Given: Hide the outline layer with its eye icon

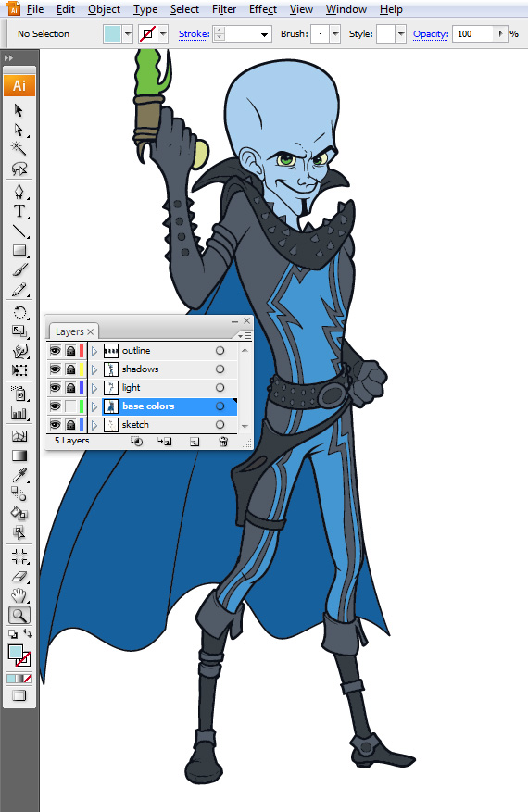Looking at the screenshot, I should (x=55, y=351).
